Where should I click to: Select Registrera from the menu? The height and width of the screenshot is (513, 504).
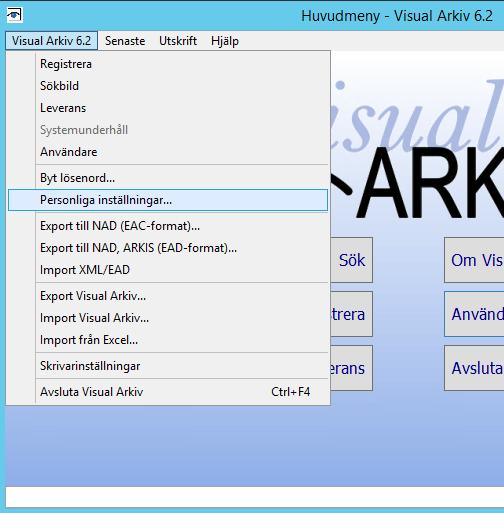pos(168,64)
